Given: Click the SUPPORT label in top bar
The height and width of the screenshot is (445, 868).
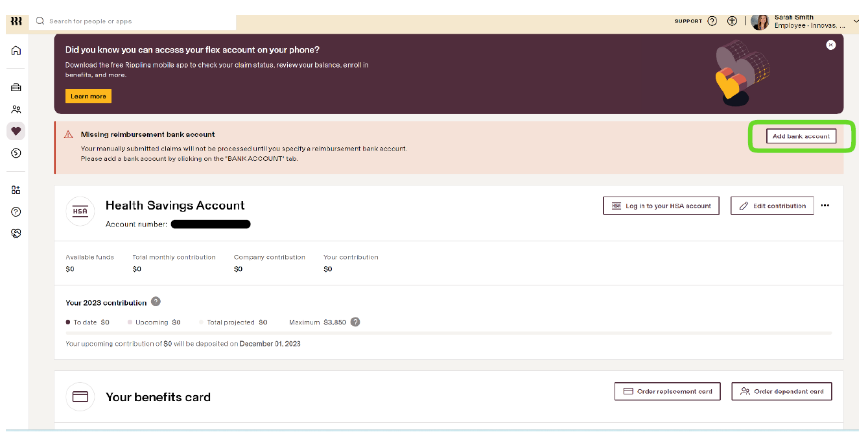Looking at the screenshot, I should [688, 21].
